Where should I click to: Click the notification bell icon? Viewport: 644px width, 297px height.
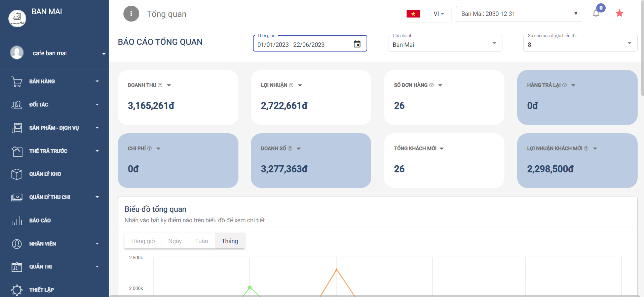pos(596,14)
